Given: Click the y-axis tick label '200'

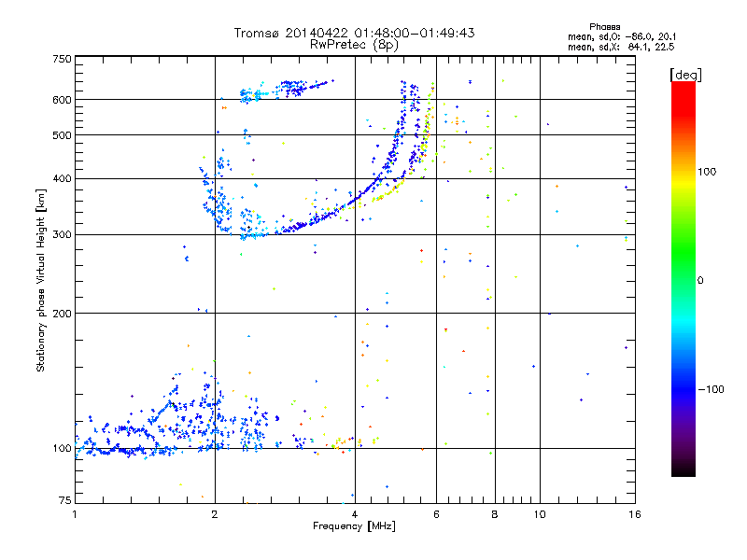Looking at the screenshot, I should point(62,314).
